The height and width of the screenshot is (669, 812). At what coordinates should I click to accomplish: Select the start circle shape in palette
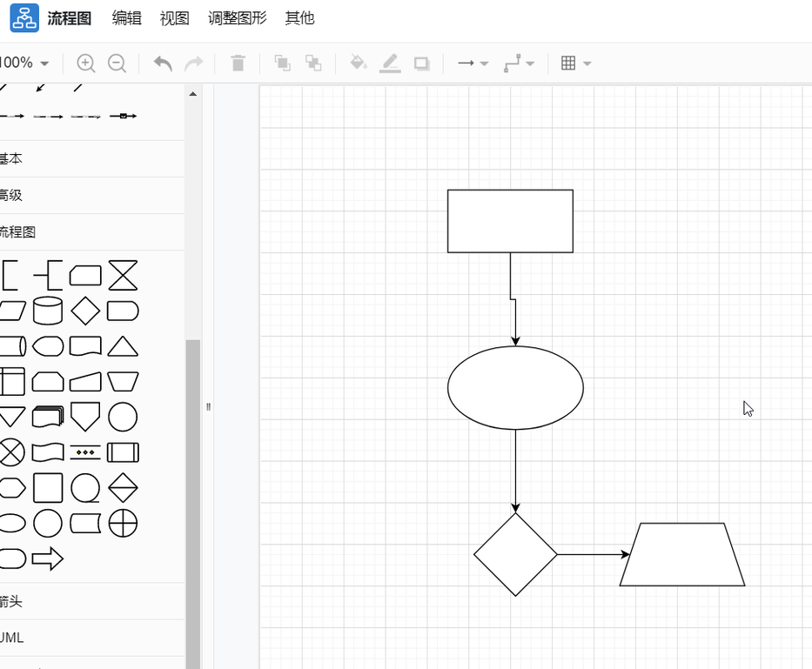click(48, 523)
